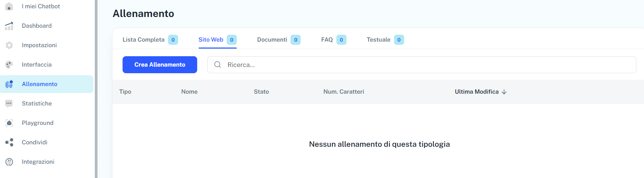644x178 pixels.
Task: Click the Interfaccia palette icon
Action: 9,65
